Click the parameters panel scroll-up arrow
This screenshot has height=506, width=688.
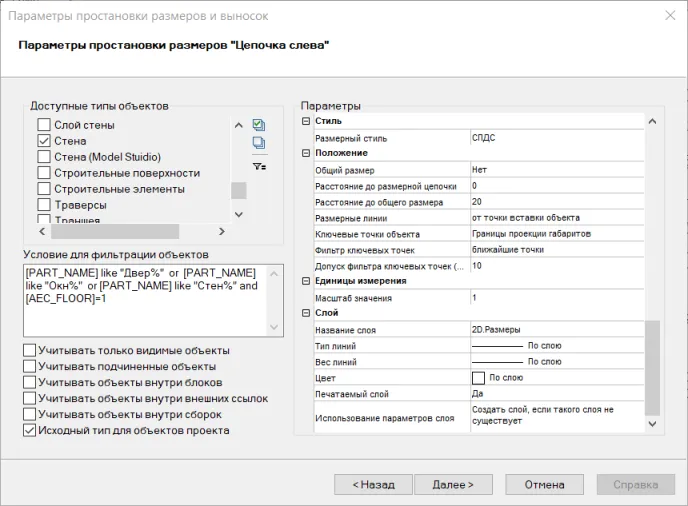pyautogui.click(x=652, y=122)
